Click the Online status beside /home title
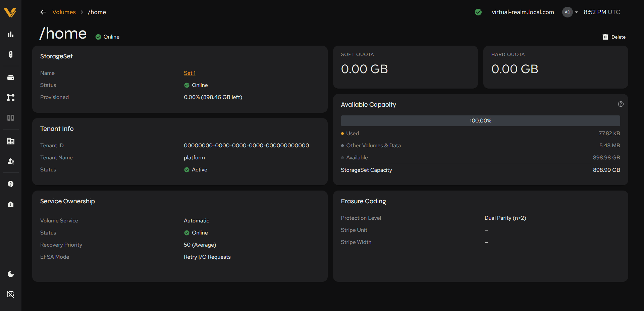 click(x=107, y=37)
